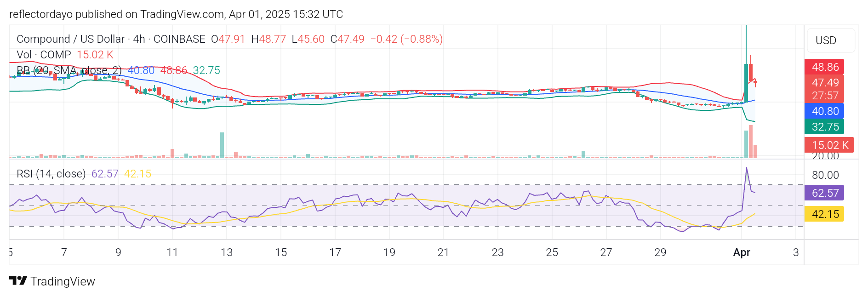Image resolution: width=868 pixels, height=297 pixels.
Task: Click the TradingView wordmark text
Action: [x=63, y=281]
